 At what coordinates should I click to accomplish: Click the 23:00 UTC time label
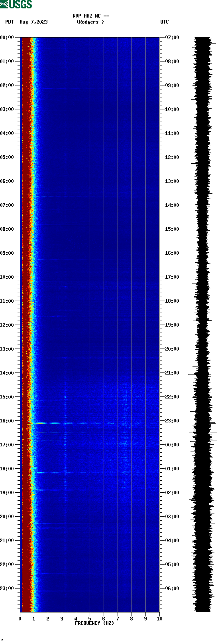click(x=172, y=421)
